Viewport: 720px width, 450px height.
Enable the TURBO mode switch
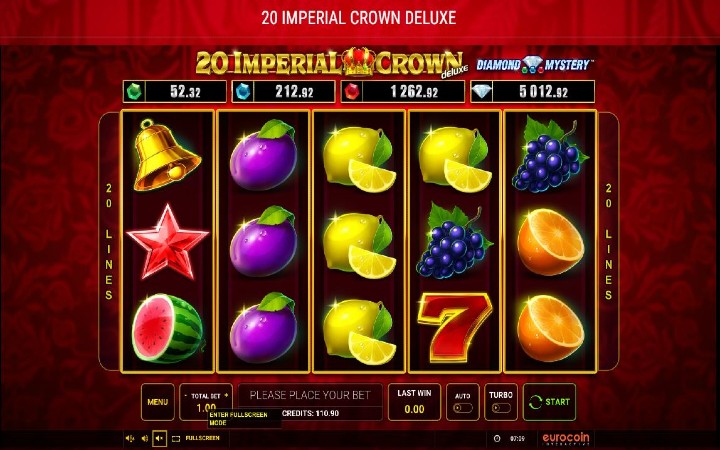pos(501,408)
